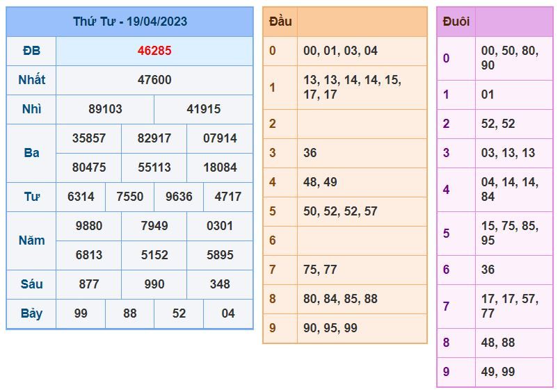Click third prize number 80475
Viewport: 560px width, 392px height.
(x=89, y=168)
